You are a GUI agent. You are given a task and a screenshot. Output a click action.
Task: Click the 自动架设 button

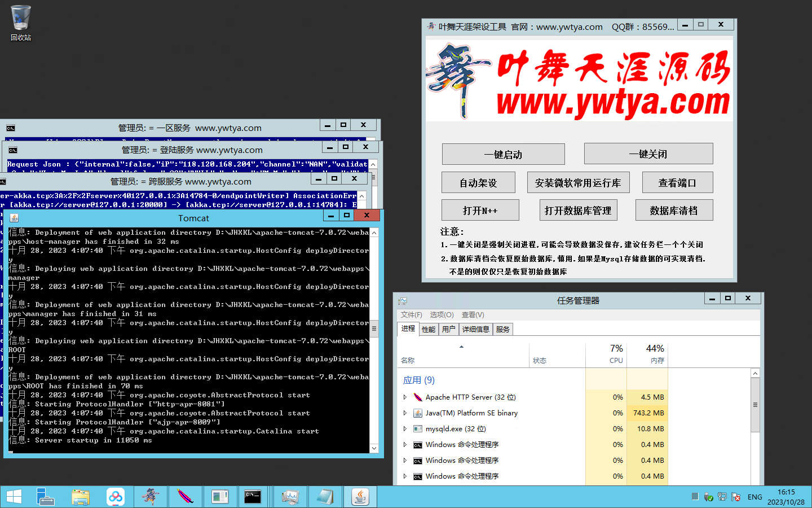(478, 182)
